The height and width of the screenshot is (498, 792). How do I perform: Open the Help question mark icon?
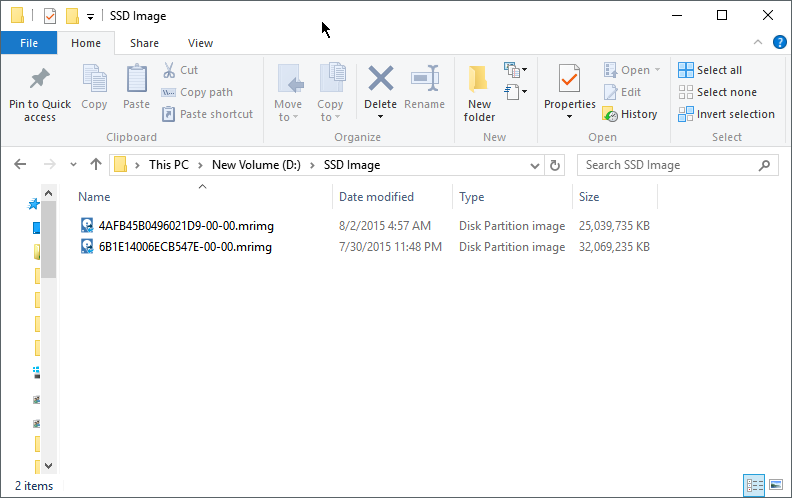(780, 42)
